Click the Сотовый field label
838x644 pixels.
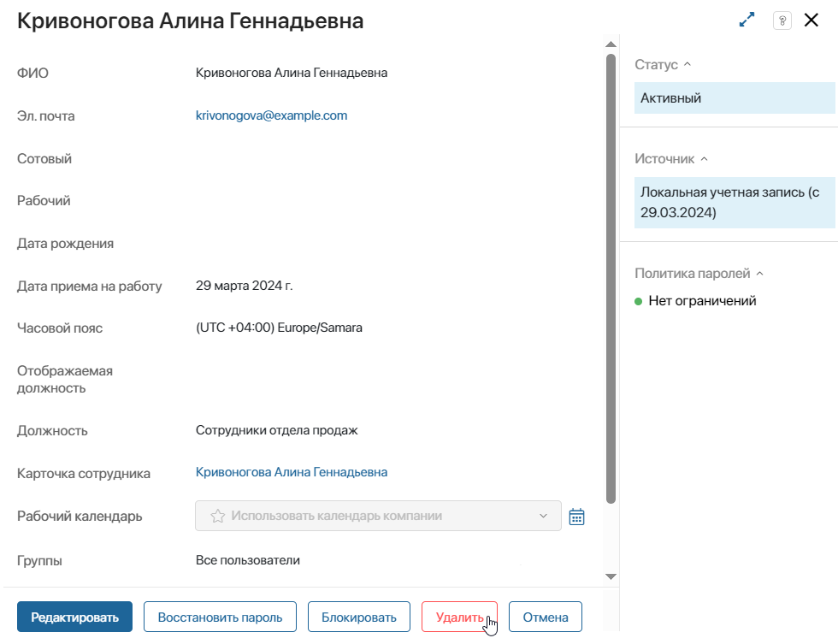coord(44,159)
